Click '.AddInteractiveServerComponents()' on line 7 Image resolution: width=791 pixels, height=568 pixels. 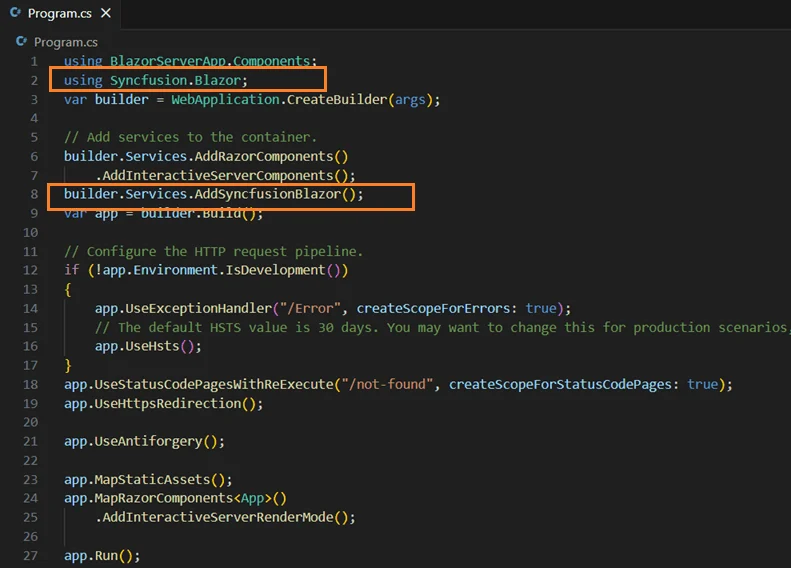click(x=222, y=176)
